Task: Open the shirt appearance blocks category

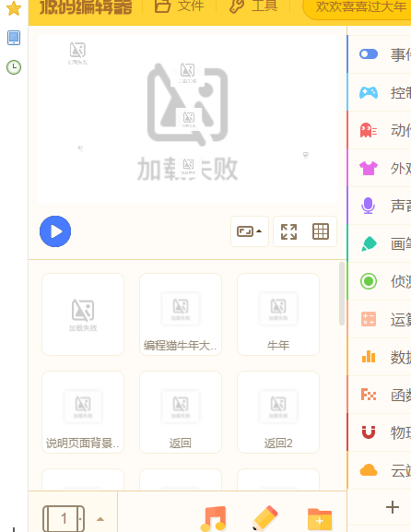Action: click(x=369, y=168)
